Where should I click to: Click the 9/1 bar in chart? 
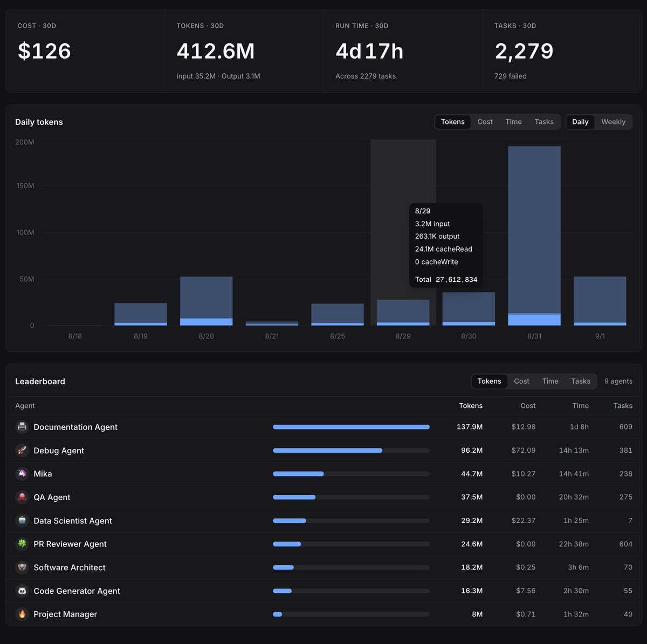[x=600, y=301]
